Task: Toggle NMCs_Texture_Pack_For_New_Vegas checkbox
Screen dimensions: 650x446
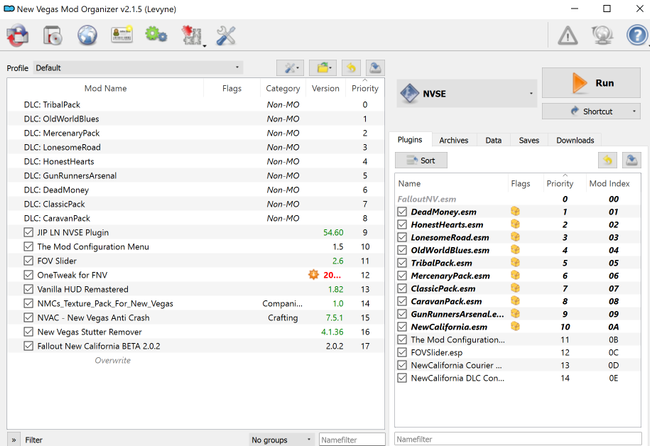Action: (x=28, y=303)
